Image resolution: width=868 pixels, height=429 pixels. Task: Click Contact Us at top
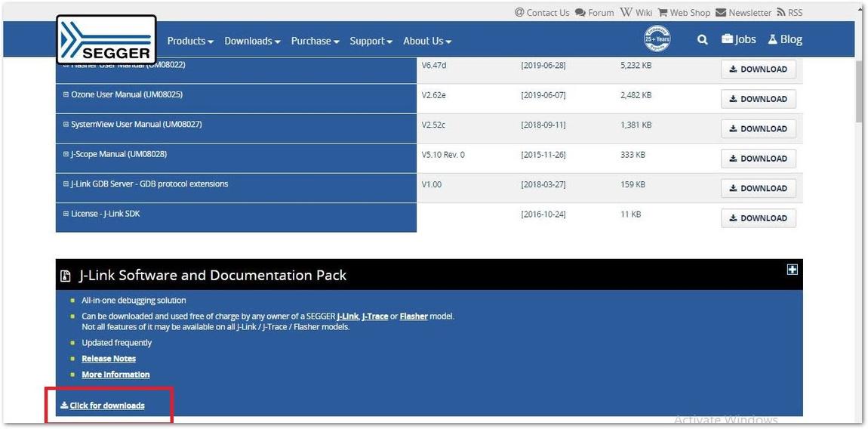tap(542, 12)
